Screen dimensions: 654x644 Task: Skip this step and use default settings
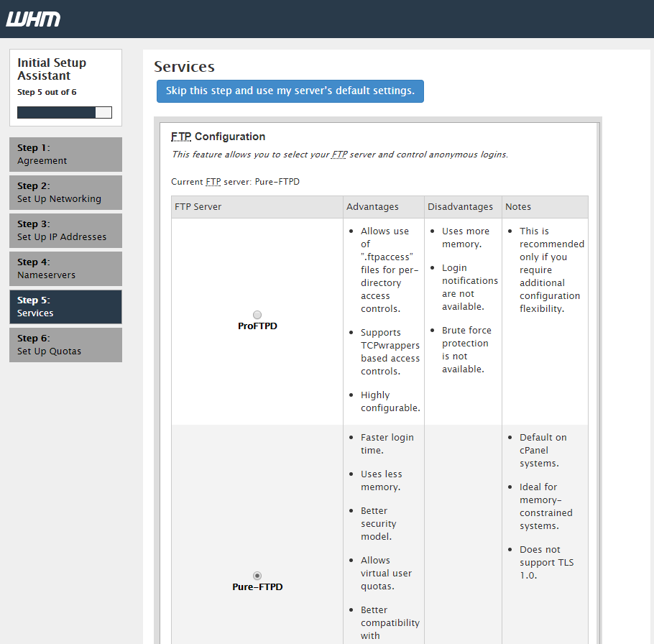pyautogui.click(x=290, y=91)
